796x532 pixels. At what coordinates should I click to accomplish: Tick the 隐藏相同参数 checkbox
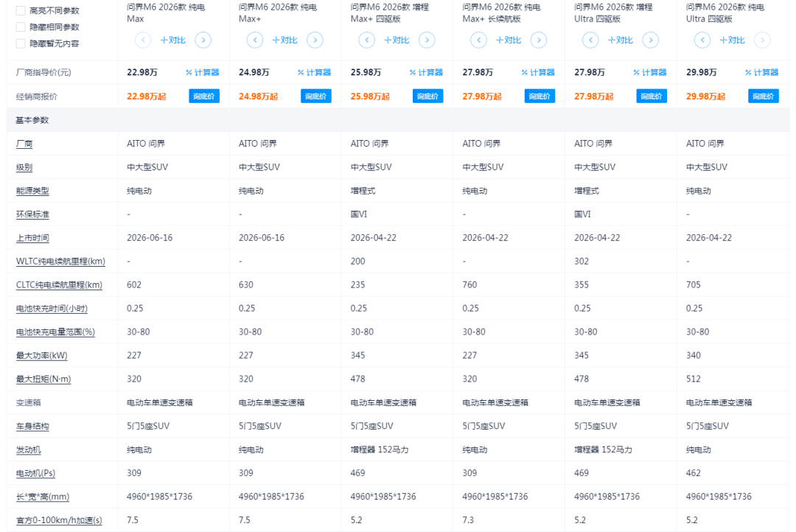tap(21, 27)
